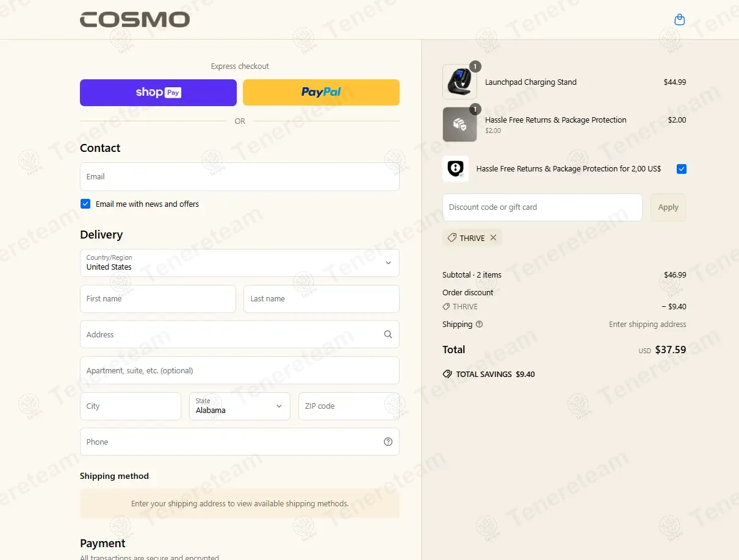
Task: Click the shipping info question icon
Action: 479,325
